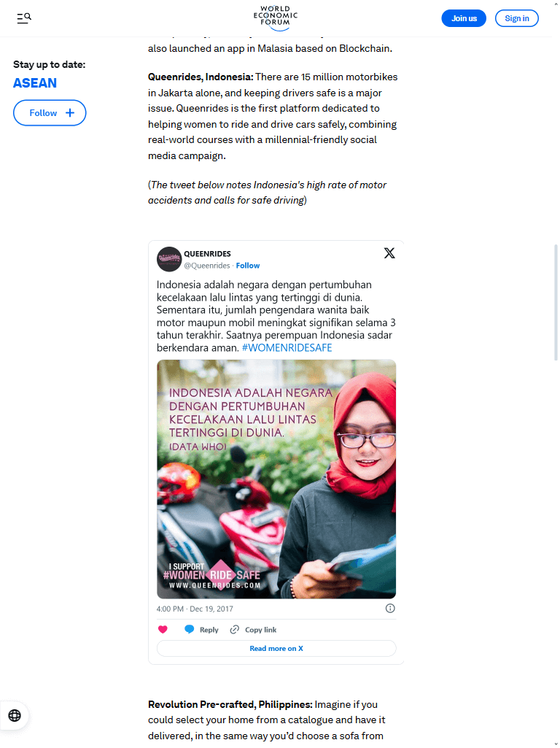Open the ASEAN topic link
This screenshot has width=560, height=748.
35,83
